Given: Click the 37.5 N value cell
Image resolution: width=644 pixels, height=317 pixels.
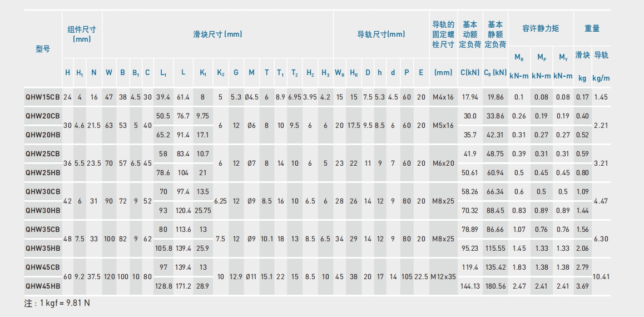Looking at the screenshot, I should pyautogui.click(x=94, y=277).
